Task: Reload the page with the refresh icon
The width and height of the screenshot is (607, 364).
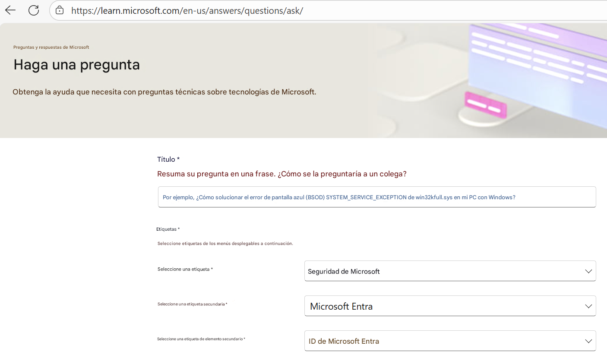Action: tap(34, 10)
